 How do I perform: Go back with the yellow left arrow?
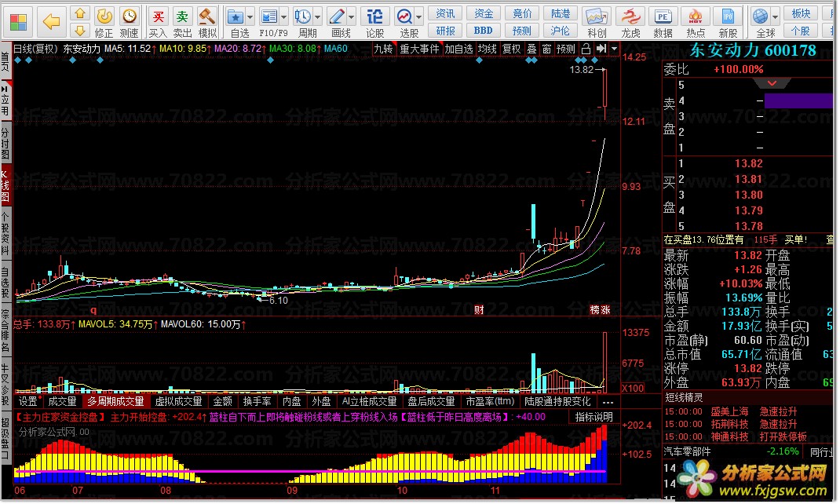[52, 21]
